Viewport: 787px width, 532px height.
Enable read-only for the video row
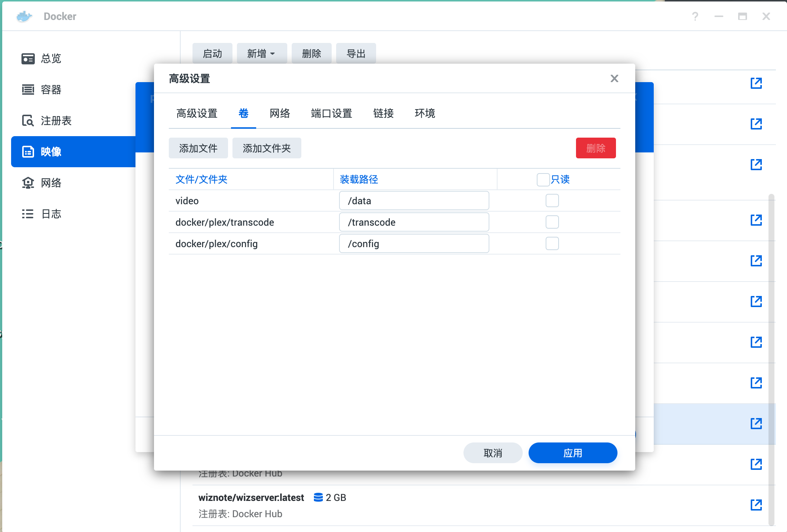(552, 201)
